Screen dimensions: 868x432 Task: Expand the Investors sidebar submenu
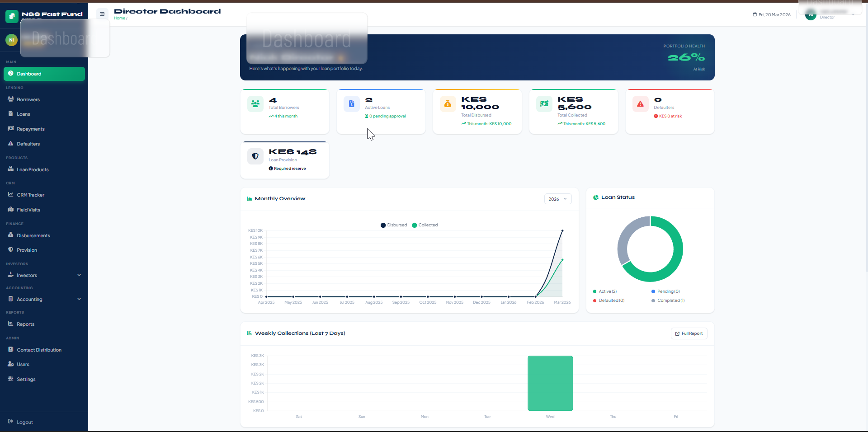44,275
